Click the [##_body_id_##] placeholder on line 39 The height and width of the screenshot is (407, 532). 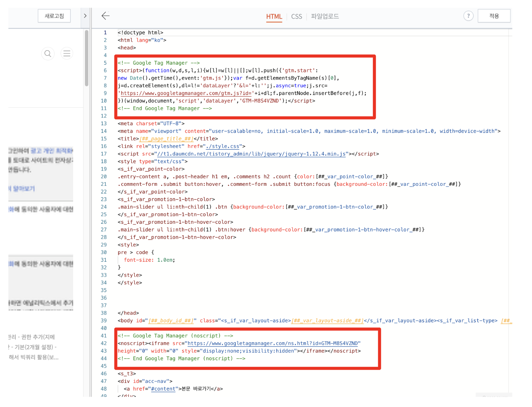pos(171,321)
